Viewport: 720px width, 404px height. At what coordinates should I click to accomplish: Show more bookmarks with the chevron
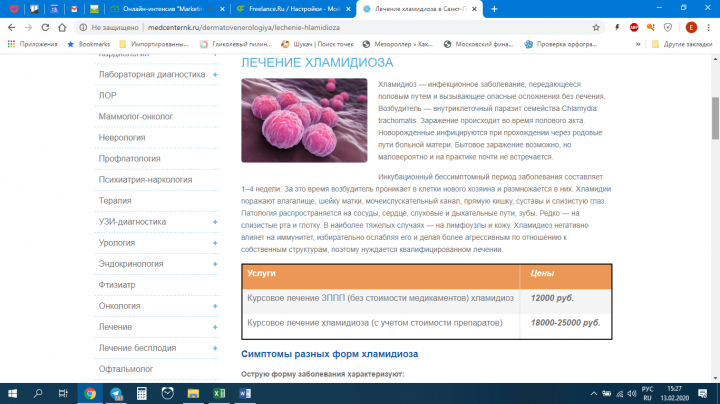pos(638,44)
